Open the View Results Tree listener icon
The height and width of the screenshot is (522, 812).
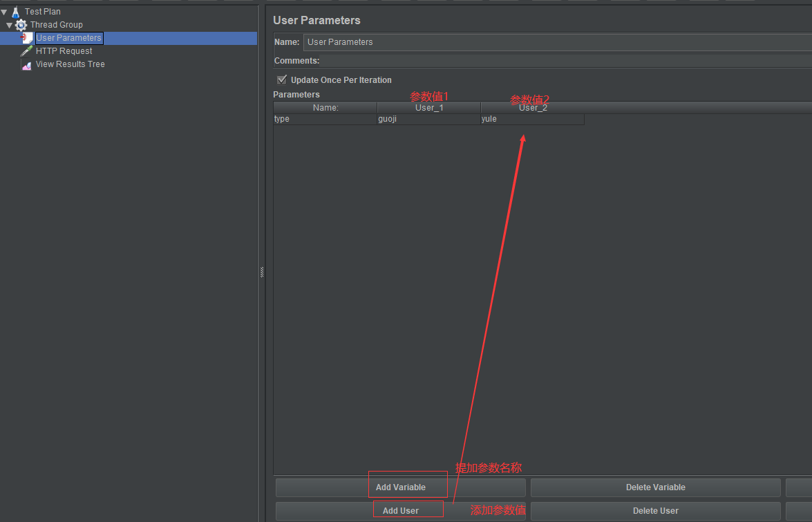point(27,64)
